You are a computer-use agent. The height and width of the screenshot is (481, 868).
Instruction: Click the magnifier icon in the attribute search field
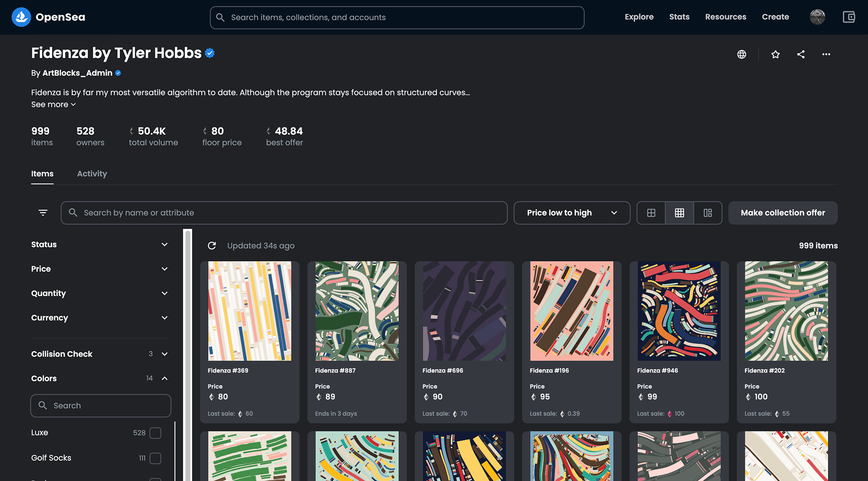click(73, 212)
